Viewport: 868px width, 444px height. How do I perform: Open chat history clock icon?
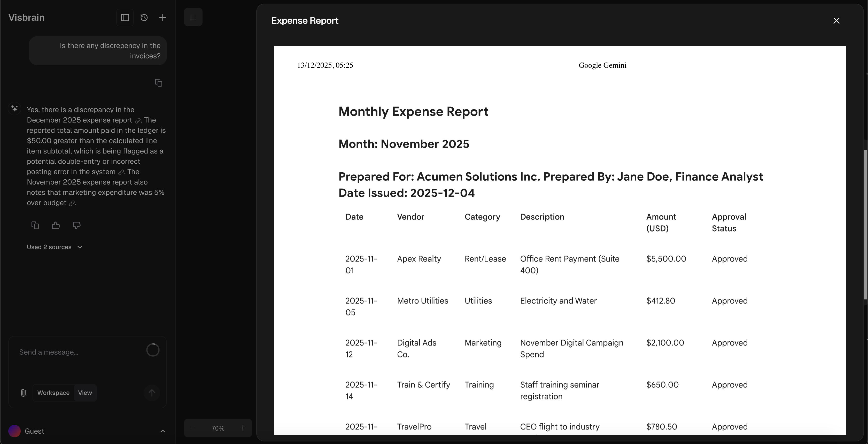point(144,18)
